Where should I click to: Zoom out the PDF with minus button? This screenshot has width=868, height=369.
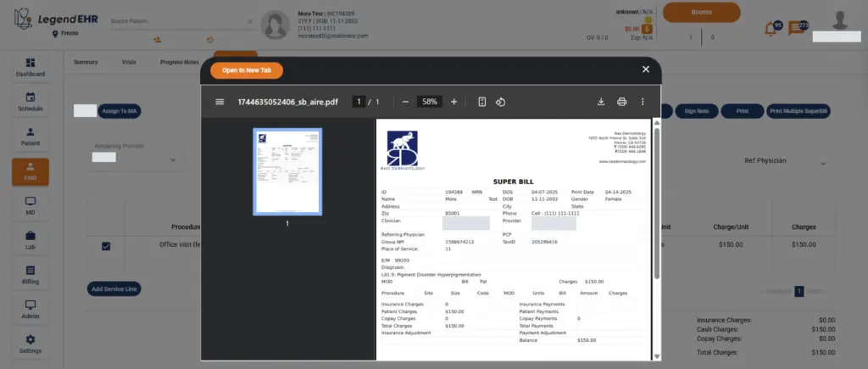(x=405, y=102)
